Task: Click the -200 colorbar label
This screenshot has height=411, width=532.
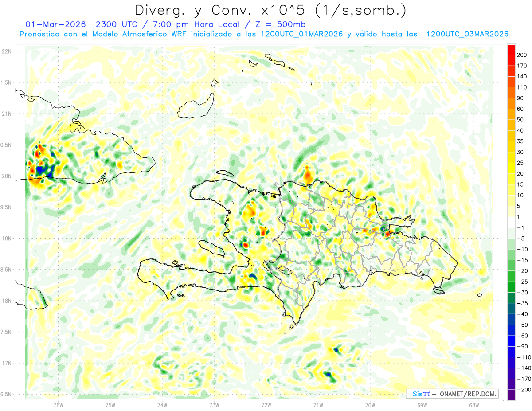Action: [x=524, y=390]
